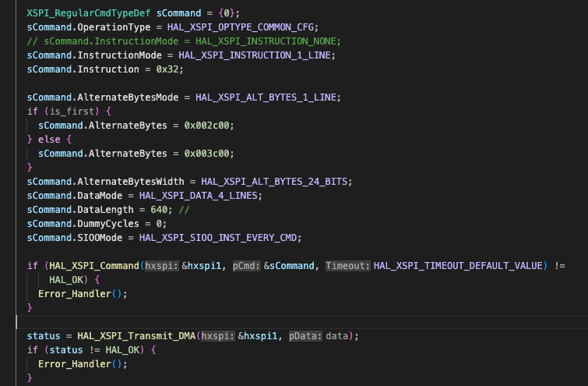Click HAL_XSPI_ALT_BYTES_24_BITS constant
Screen dimensions: 588x386
(274, 182)
